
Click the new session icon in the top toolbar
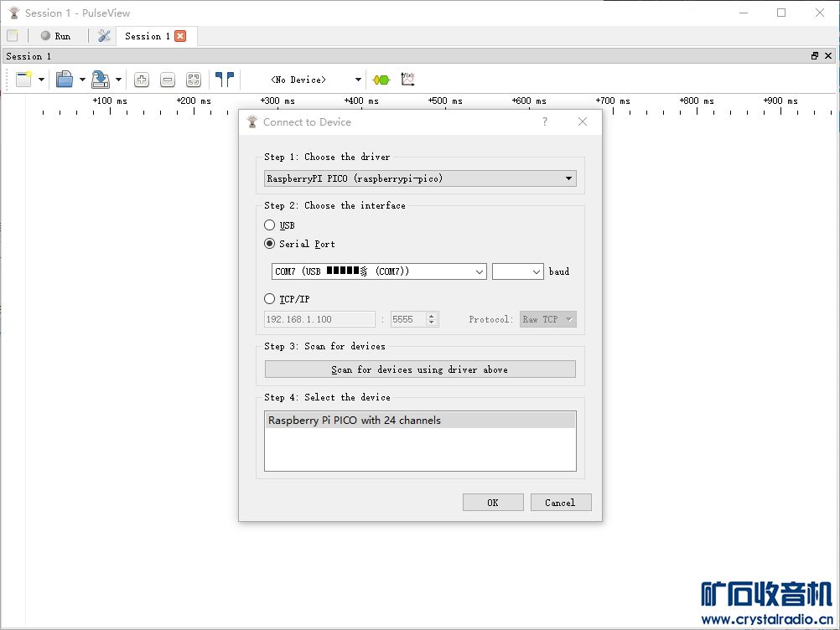13,36
